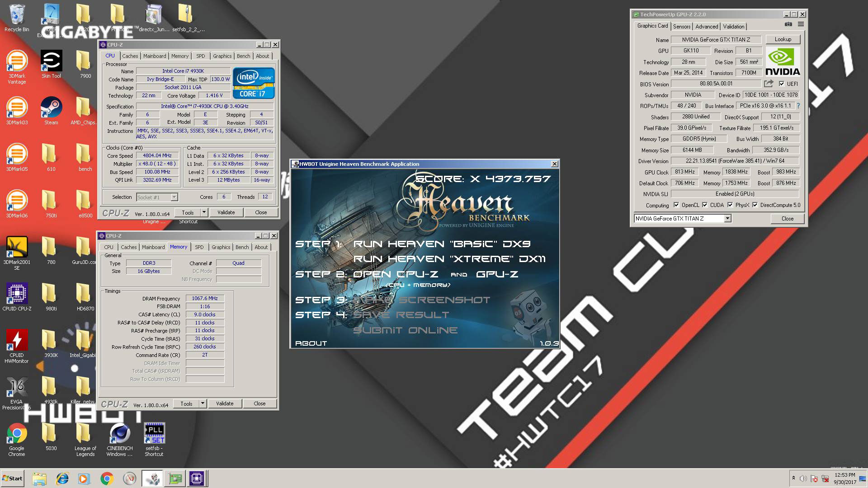The width and height of the screenshot is (868, 488).
Task: Click bus interface question mark icon
Action: click(798, 106)
